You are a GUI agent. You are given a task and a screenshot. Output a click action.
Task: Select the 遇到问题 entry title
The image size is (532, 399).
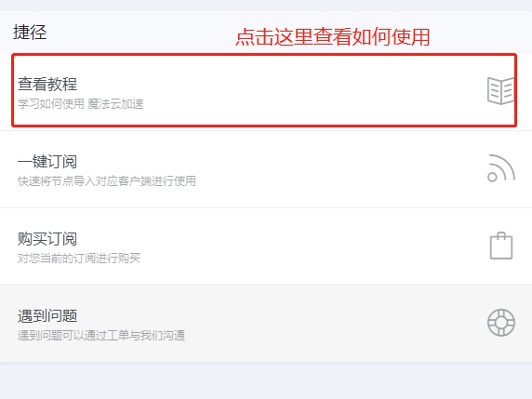point(47,315)
